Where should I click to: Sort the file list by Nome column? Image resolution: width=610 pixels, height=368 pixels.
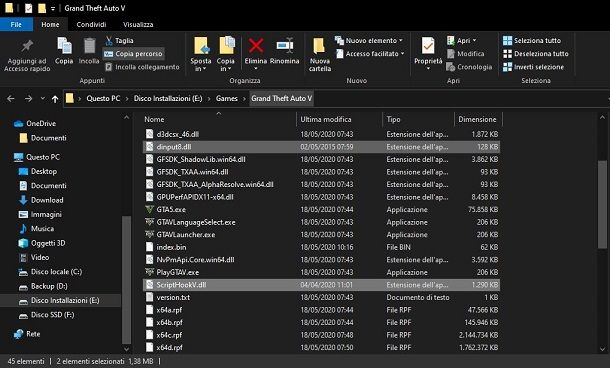(154, 119)
